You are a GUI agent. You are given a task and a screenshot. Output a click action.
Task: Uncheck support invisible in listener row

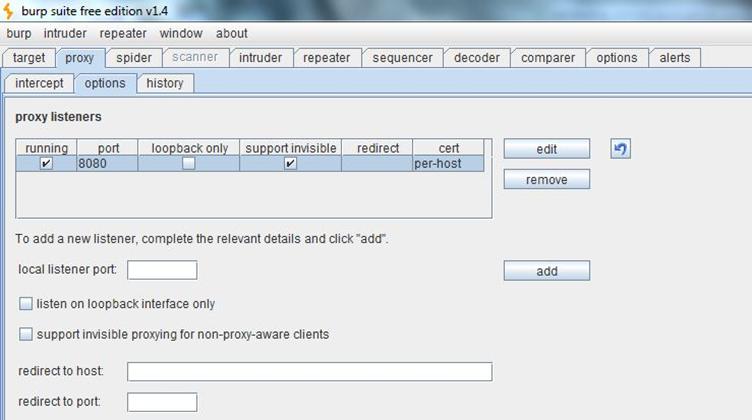[x=290, y=163]
